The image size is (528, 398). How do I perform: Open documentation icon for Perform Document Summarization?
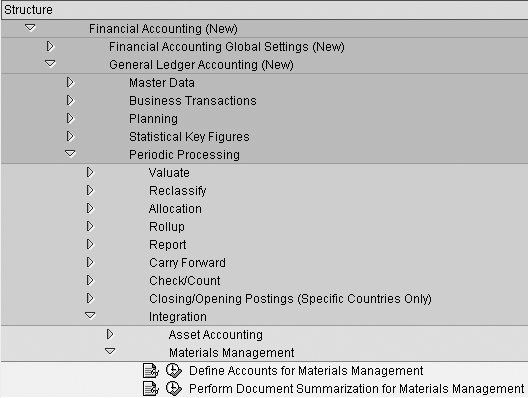(151, 389)
